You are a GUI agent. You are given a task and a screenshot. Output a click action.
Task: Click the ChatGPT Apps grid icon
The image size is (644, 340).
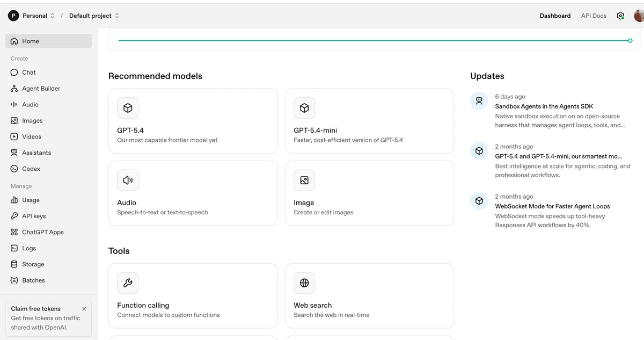coord(14,233)
